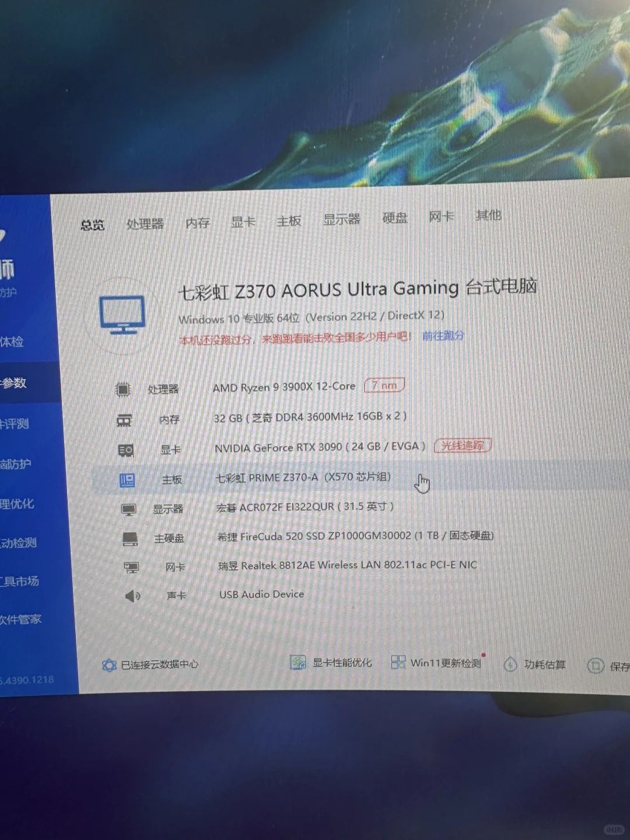Click the 光线追踪 badge on GPU row
Screen dimensions: 630x840
point(463,445)
